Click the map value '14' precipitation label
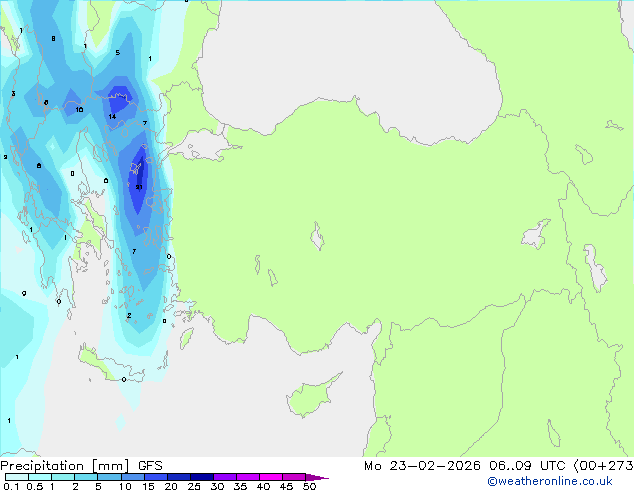 (x=112, y=116)
